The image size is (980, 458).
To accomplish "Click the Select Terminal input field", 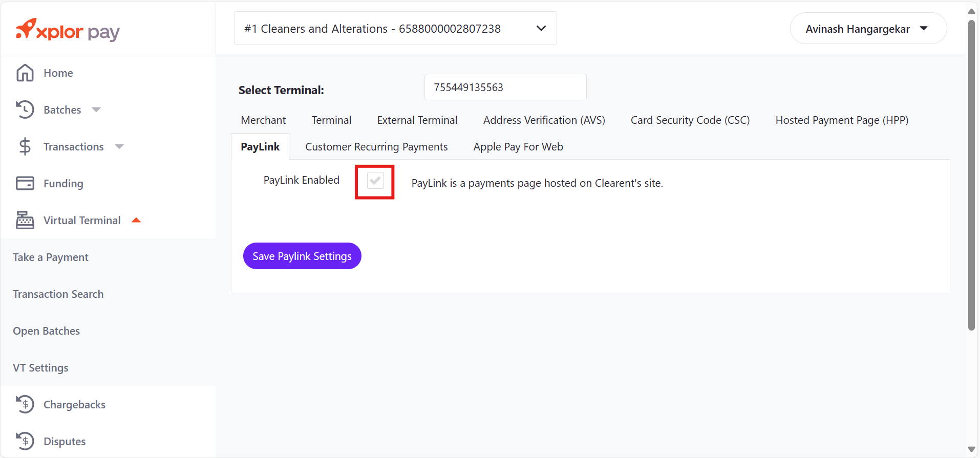I will tap(505, 88).
